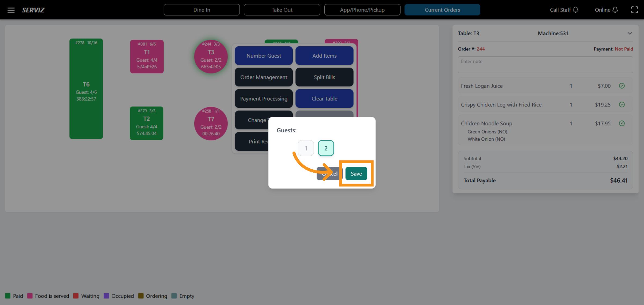
Task: Select guest number 1 option
Action: (306, 148)
